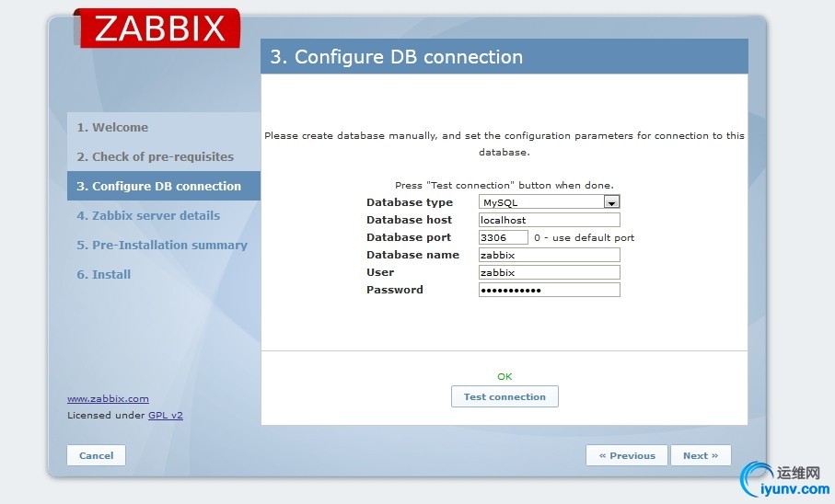Go back with the Previous button

pyautogui.click(x=627, y=455)
